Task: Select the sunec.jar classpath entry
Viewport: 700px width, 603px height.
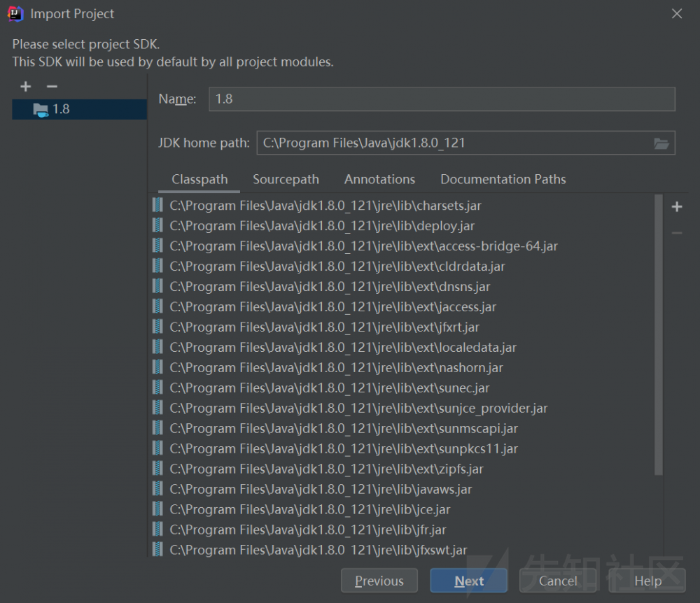Action: coord(402,388)
